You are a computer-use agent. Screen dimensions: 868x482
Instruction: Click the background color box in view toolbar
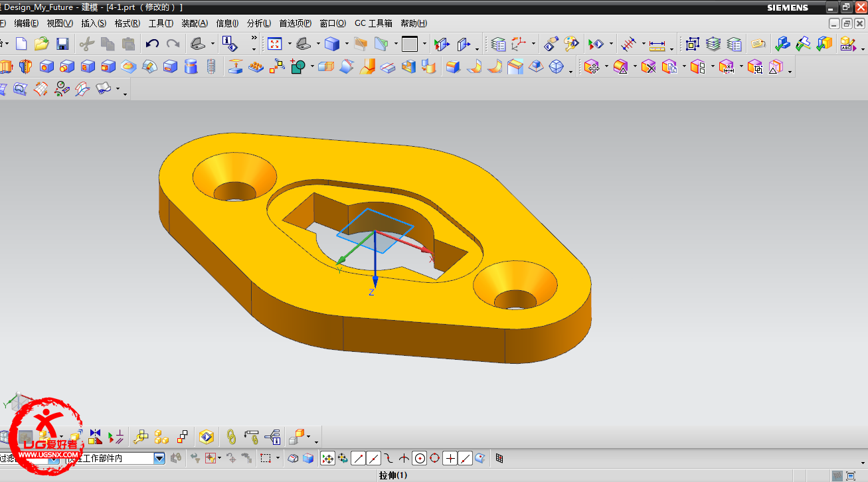pos(410,44)
